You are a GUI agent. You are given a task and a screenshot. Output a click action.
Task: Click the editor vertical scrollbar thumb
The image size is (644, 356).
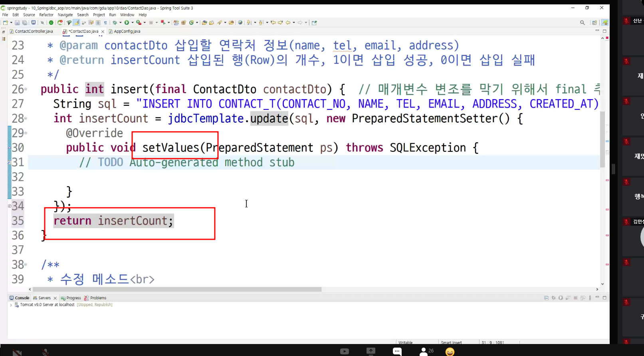click(x=602, y=140)
